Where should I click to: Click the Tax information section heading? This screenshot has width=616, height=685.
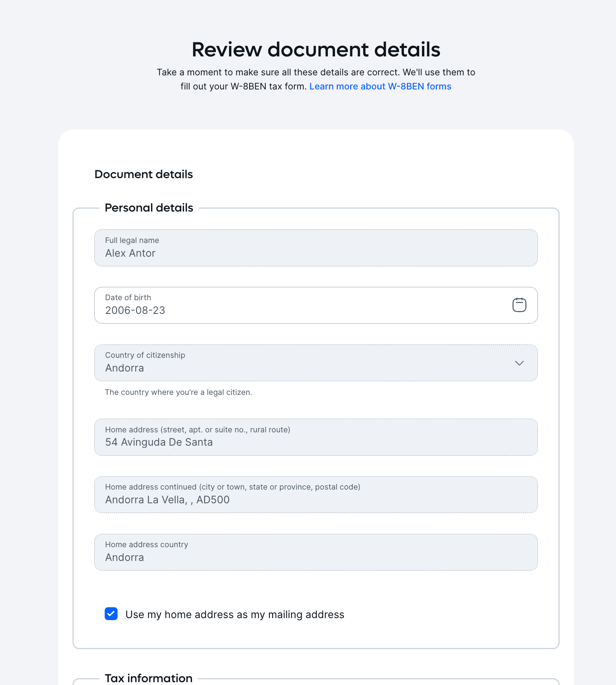(x=149, y=678)
